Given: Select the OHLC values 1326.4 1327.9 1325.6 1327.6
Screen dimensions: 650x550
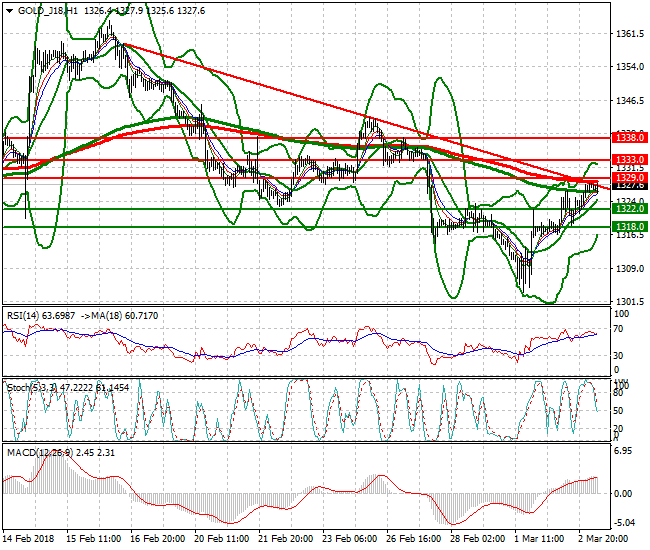Looking at the screenshot, I should point(144,11).
